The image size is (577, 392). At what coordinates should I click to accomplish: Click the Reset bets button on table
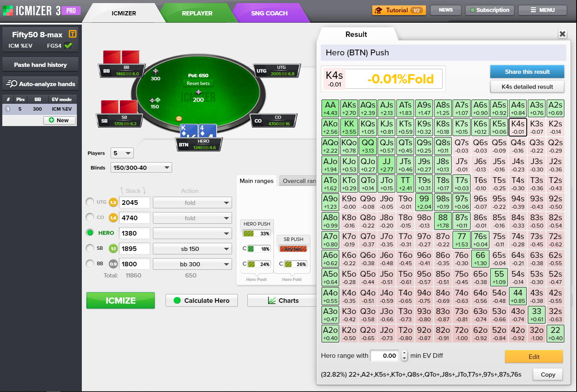point(198,83)
